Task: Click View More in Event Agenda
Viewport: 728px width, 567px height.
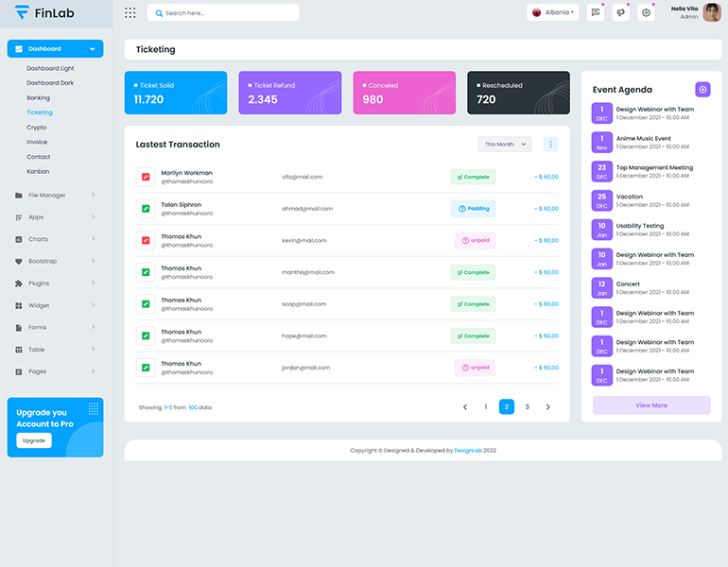Action: 650,405
